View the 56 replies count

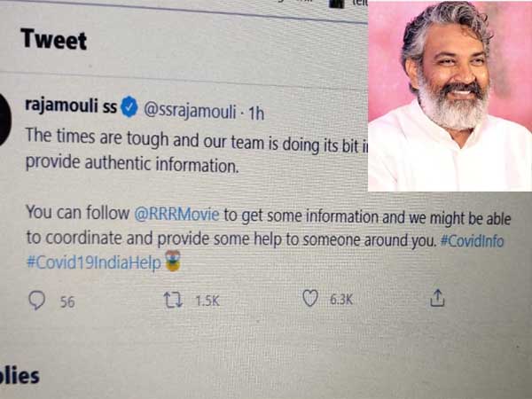pyautogui.click(x=67, y=302)
